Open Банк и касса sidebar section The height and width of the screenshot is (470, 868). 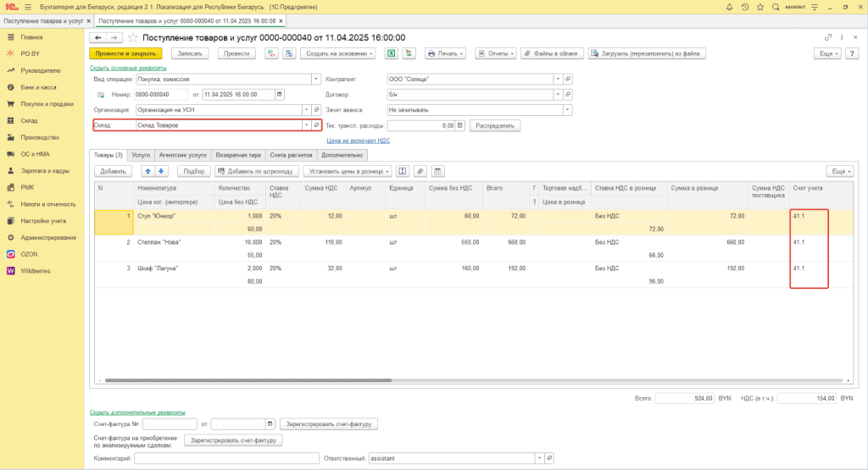click(x=40, y=87)
